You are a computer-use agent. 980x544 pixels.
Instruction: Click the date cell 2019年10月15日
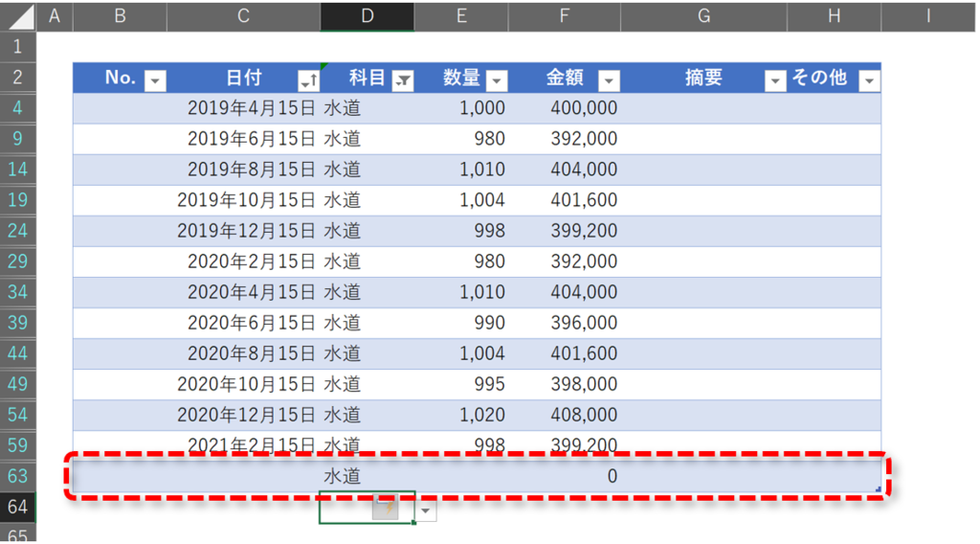tap(244, 200)
